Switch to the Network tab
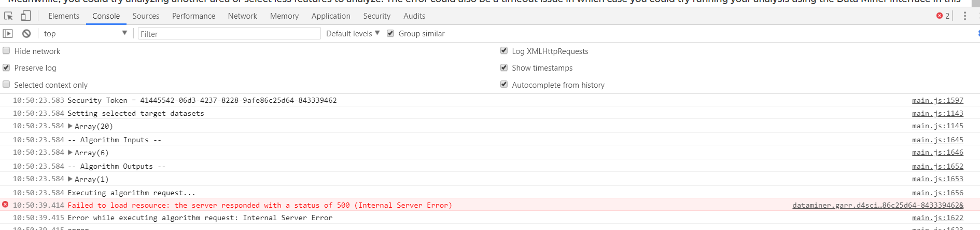Screen dimensions: 980x230 pyautogui.click(x=243, y=16)
